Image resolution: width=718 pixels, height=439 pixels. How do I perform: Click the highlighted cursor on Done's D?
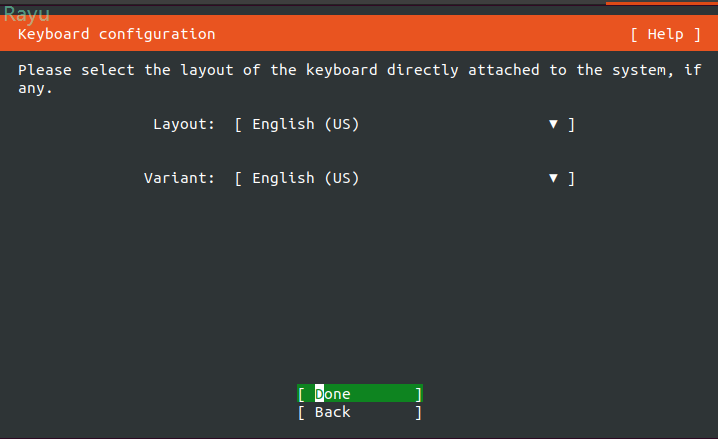tap(320, 394)
